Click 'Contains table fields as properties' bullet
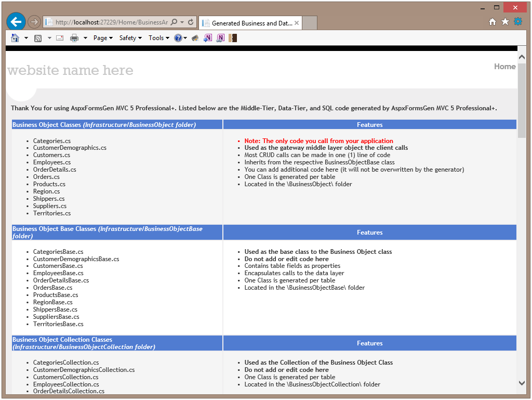532x400 pixels. click(292, 266)
